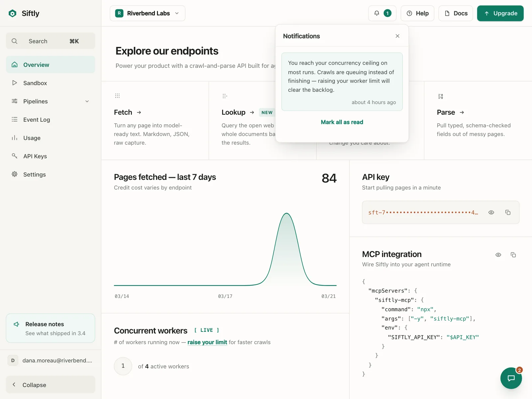Click the search magnifier icon
The height and width of the screenshot is (399, 532).
pyautogui.click(x=14, y=41)
